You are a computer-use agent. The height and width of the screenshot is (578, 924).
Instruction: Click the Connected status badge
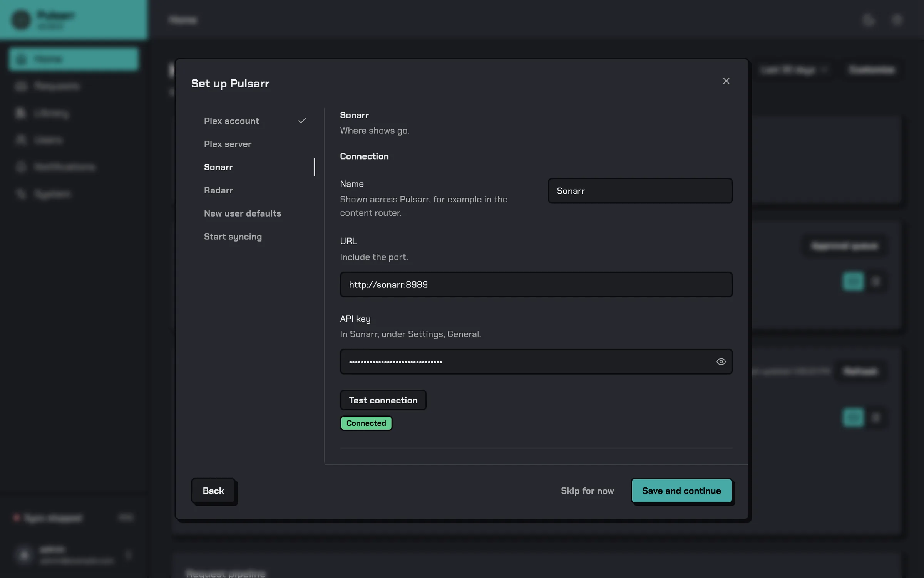click(366, 423)
